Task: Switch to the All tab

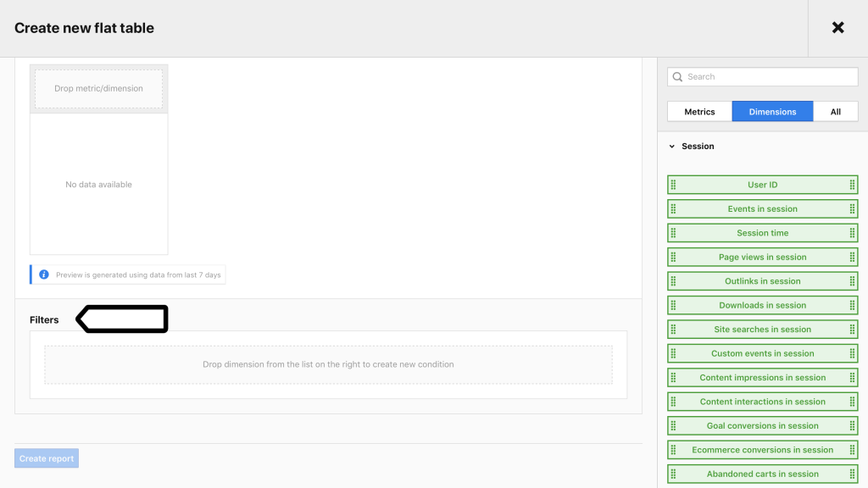Action: 835,111
